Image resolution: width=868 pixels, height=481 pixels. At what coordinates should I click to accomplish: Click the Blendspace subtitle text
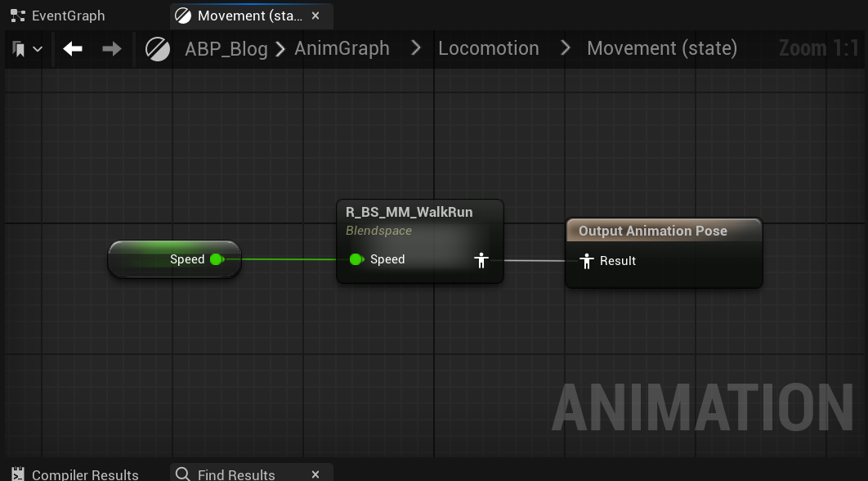378,231
